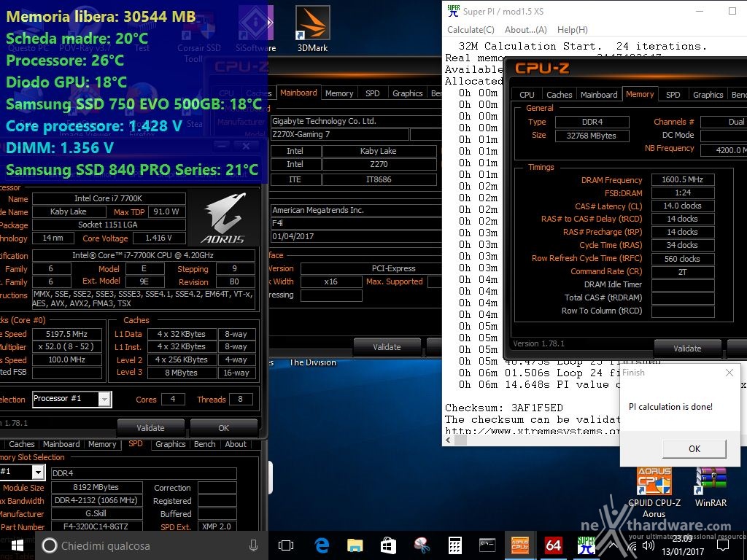Open Calculator from the taskbar
This screenshot has width=747, height=560.
454,545
